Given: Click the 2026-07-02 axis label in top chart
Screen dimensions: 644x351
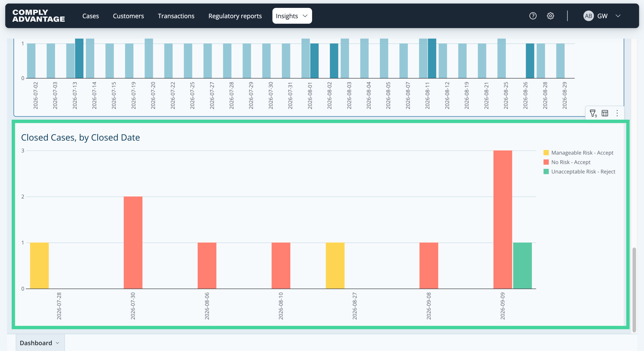Looking at the screenshot, I should (x=35, y=96).
